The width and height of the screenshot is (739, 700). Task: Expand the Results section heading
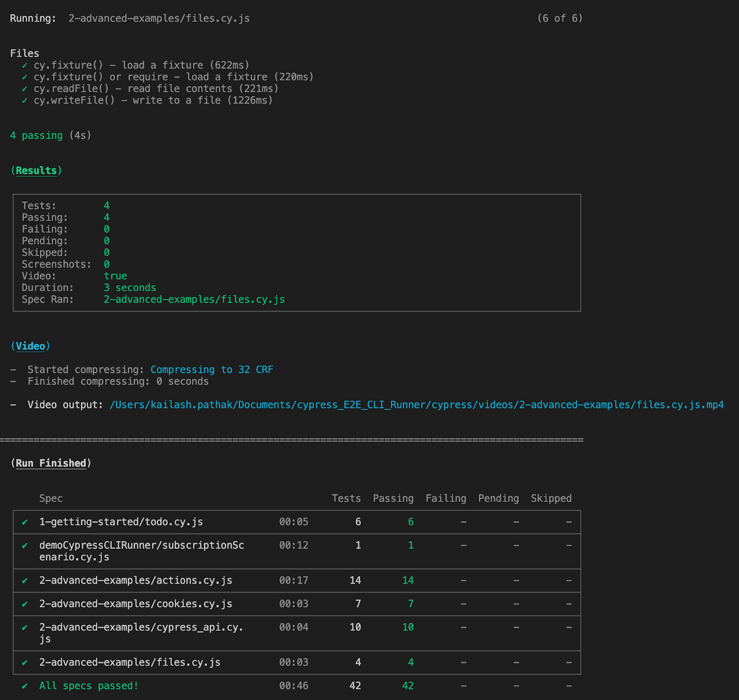[36, 170]
